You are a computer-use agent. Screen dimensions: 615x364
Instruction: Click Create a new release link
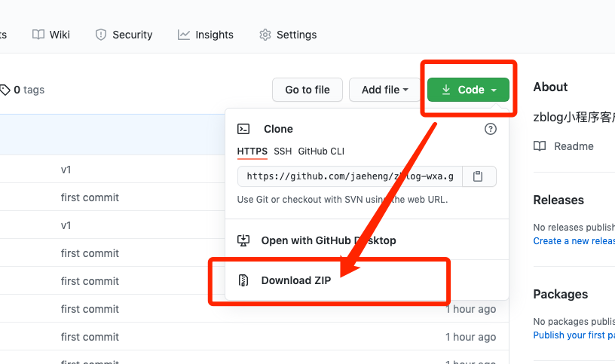coord(574,241)
